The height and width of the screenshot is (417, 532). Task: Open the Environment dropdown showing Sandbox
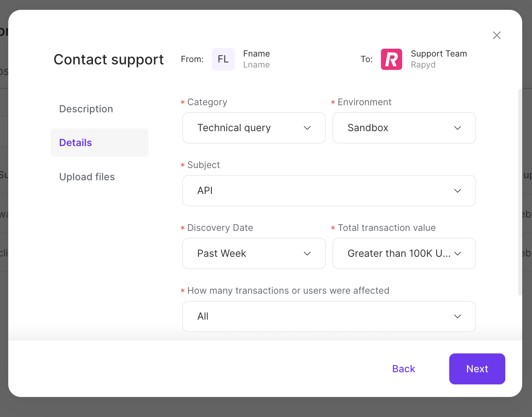[404, 128]
